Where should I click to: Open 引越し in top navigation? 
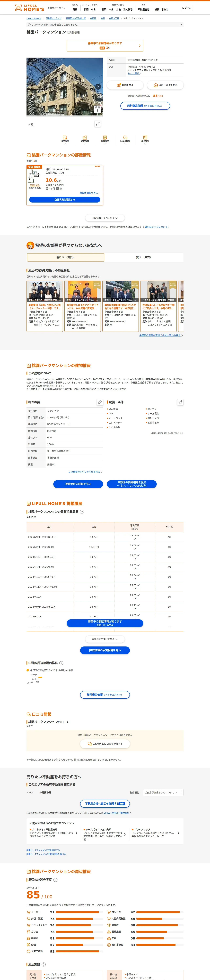[165, 9]
